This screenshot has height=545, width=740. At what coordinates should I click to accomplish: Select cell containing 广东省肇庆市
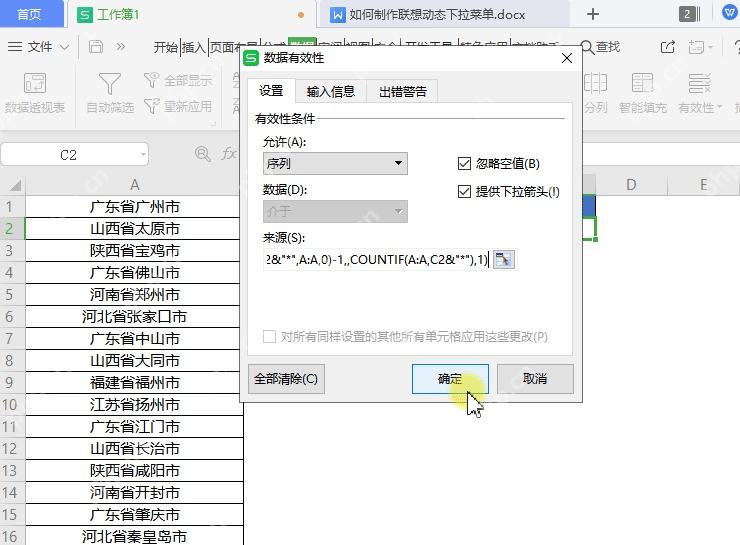134,515
